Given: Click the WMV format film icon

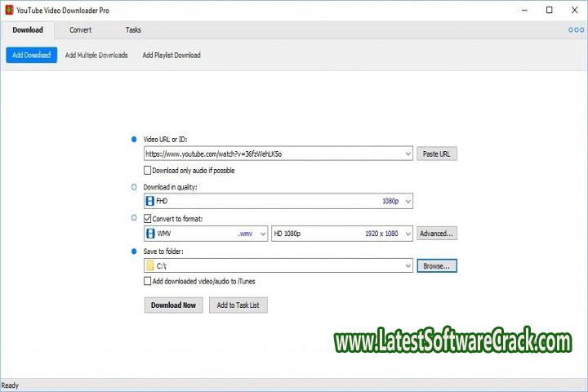Looking at the screenshot, I should pyautogui.click(x=149, y=234).
